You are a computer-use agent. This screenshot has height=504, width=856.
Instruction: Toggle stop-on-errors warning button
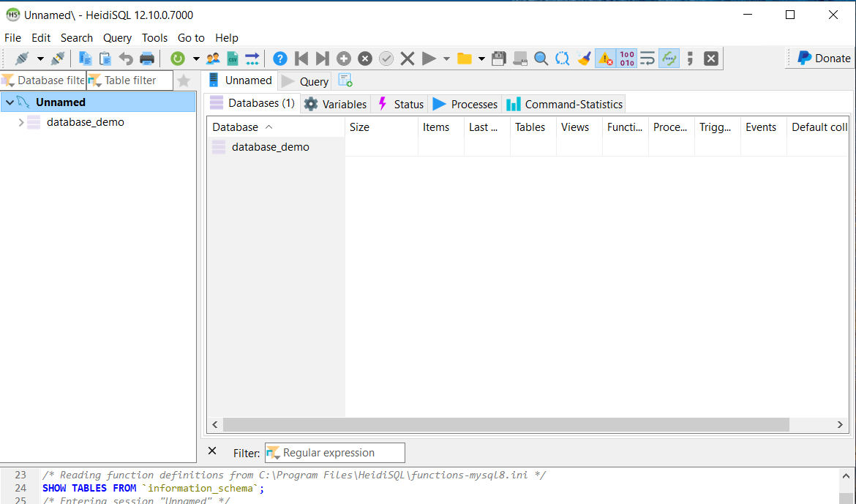(605, 59)
